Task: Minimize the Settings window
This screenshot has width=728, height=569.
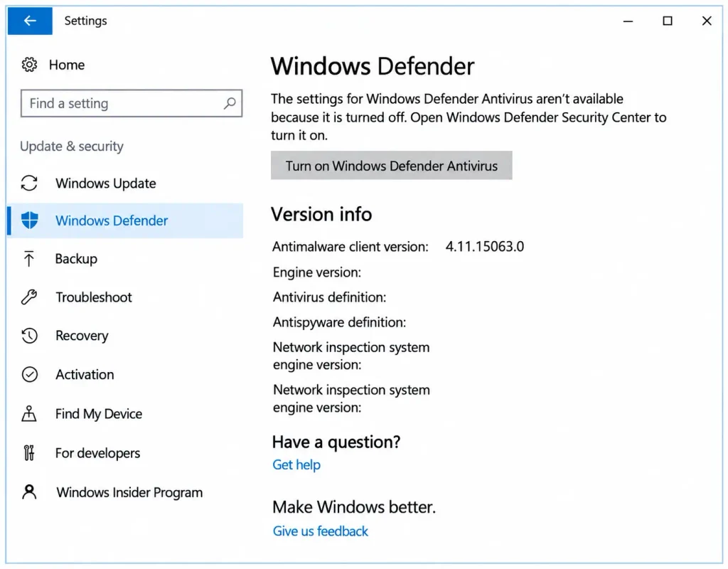Action: point(628,21)
